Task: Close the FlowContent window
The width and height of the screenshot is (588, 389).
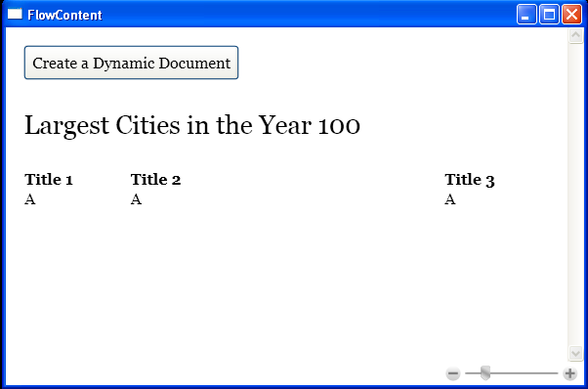Action: point(571,15)
